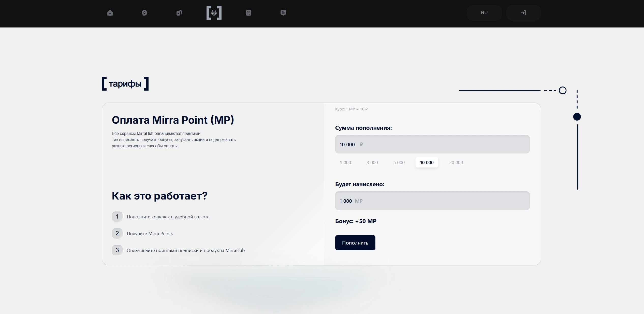Image resolution: width=644 pixels, height=314 pixels.
Task: Choose the 5 000 preset amount
Action: point(399,162)
